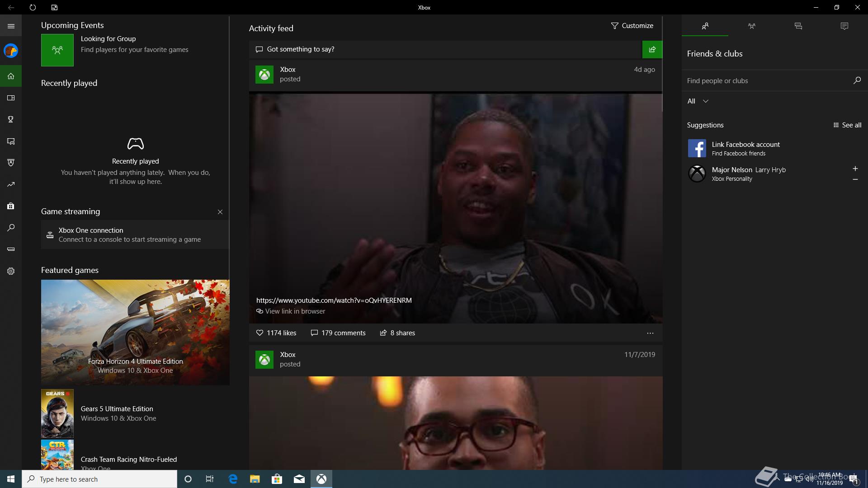Click Major Nelson Larry Hryb name

tap(749, 170)
